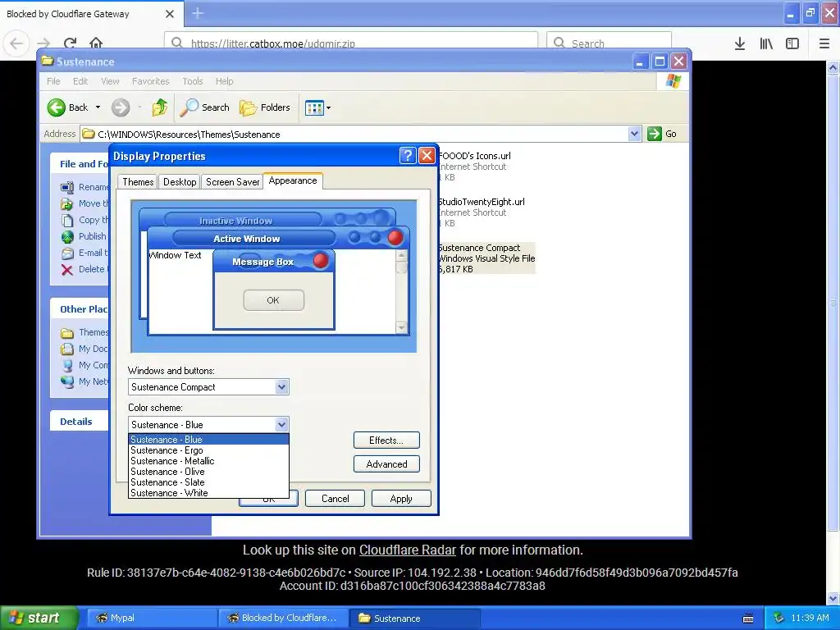The image size is (840, 630).
Task: Open Themes folder in Other Places
Action: point(85,333)
